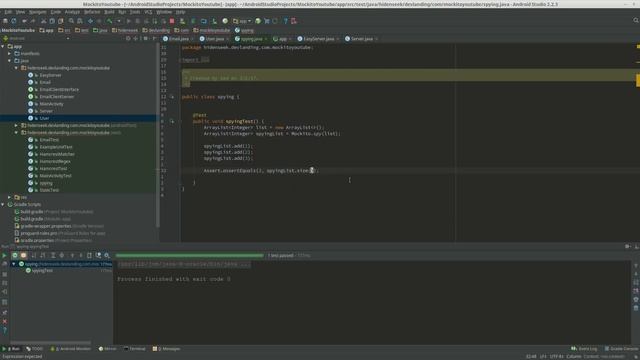This screenshot has width=640, height=360.
Task: Select the EmailClientInterface class in tree
Action: pyautogui.click(x=59, y=89)
